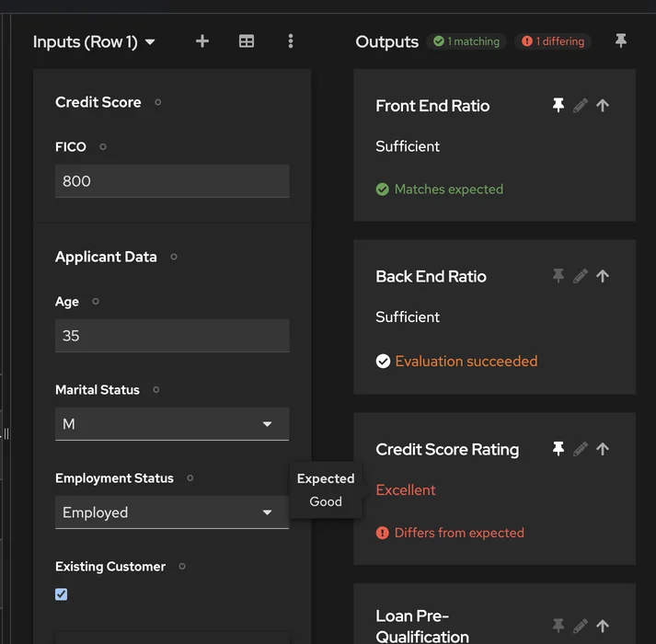Viewport: 656px width, 644px height.
Task: Unpin Credit Score Rating output
Action: click(558, 449)
